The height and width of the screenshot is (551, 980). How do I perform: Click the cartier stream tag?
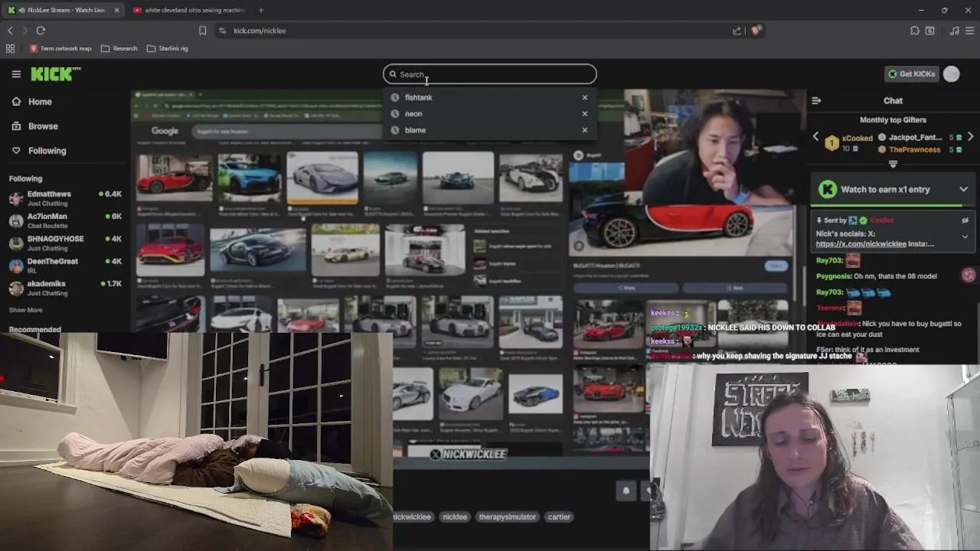pyautogui.click(x=559, y=517)
